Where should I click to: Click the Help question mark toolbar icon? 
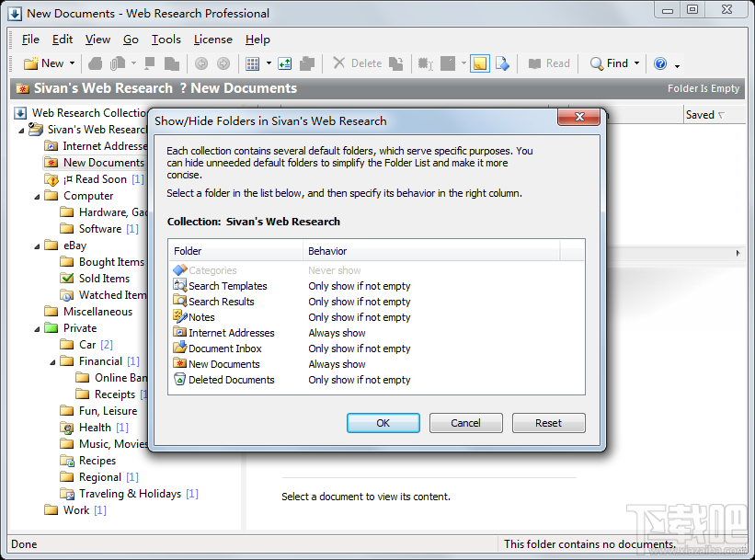pos(661,63)
